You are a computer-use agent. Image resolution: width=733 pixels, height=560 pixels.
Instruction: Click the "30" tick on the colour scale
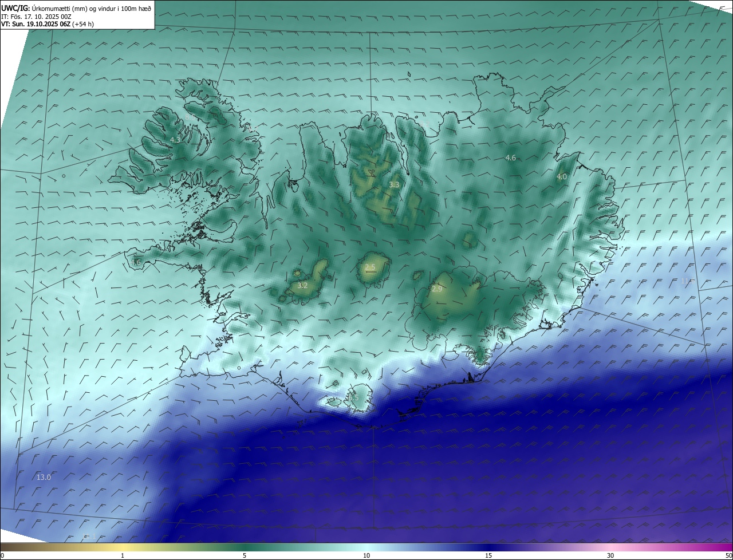click(x=610, y=555)
